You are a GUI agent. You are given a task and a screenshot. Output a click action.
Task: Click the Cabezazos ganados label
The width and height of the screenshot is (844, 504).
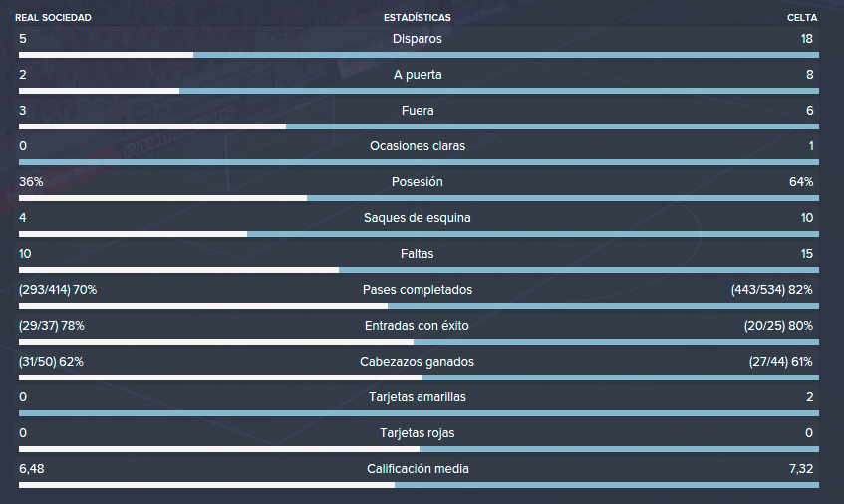418,362
